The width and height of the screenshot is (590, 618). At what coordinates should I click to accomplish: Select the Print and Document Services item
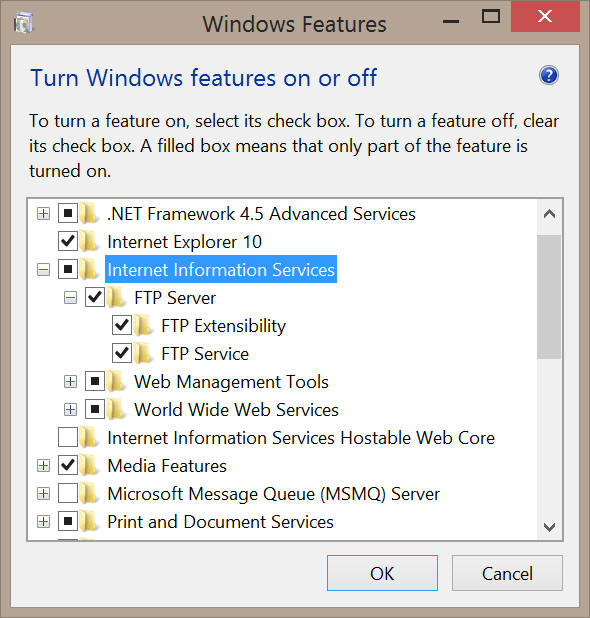point(220,522)
